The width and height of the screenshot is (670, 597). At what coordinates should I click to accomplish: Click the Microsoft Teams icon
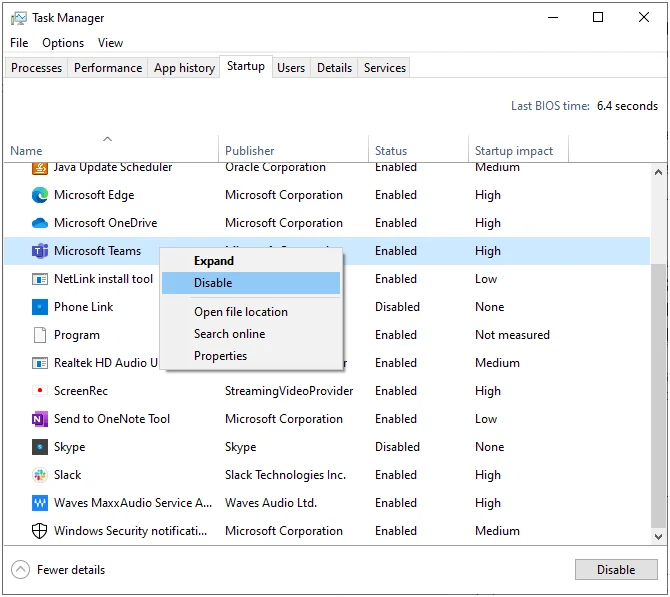pos(40,251)
